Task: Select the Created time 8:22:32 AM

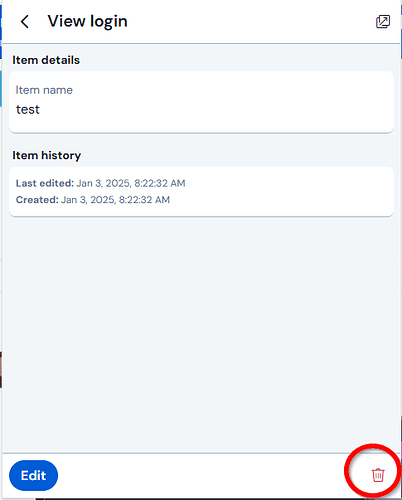Action: [144, 200]
